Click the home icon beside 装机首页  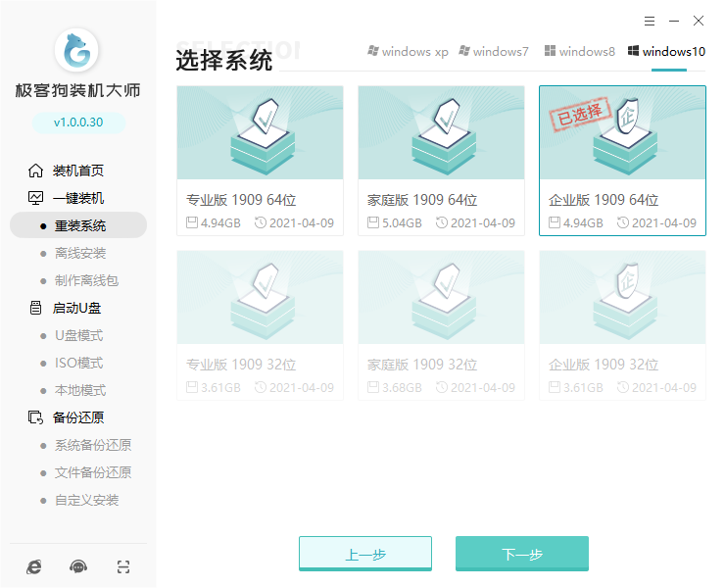[x=36, y=171]
